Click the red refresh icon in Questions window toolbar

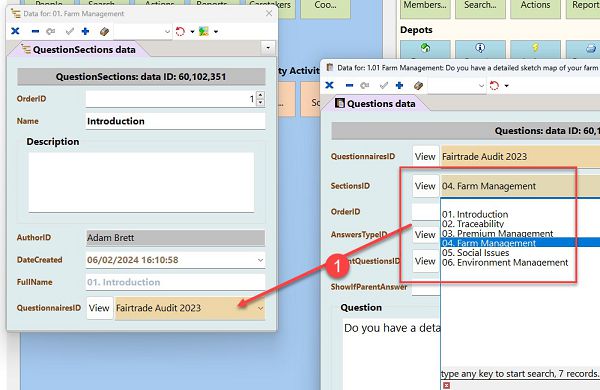click(x=494, y=85)
